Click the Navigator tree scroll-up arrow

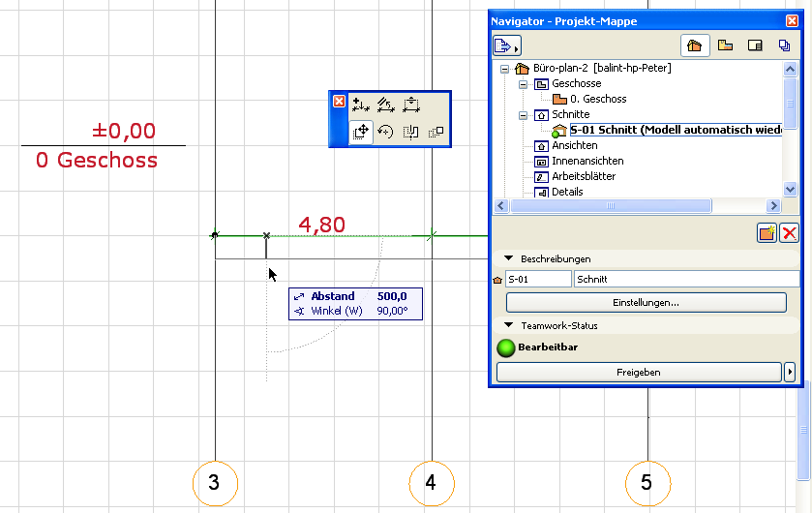(x=790, y=69)
